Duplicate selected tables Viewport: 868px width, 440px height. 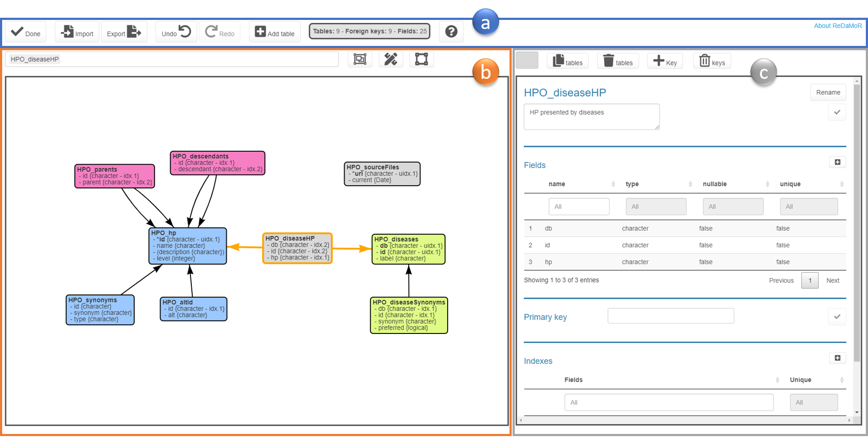tap(568, 61)
